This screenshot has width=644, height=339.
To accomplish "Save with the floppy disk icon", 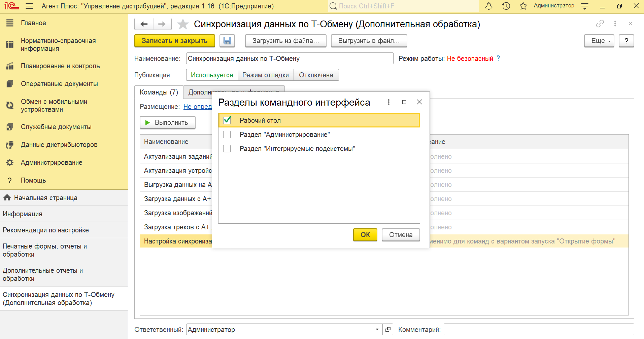I will 227,41.
